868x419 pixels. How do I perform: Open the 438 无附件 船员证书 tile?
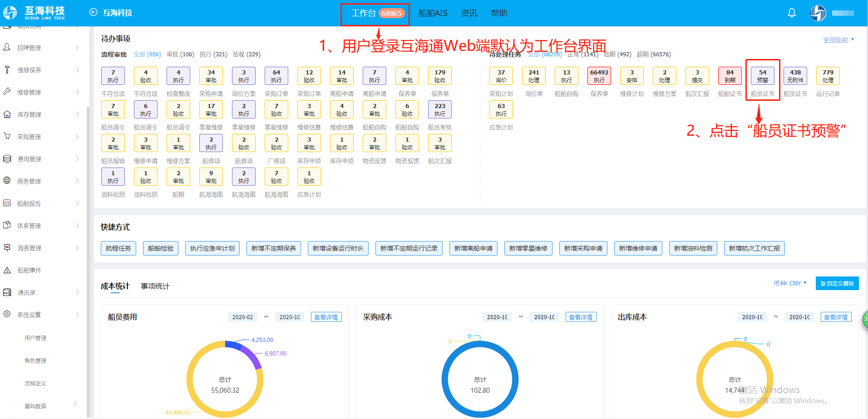point(795,76)
